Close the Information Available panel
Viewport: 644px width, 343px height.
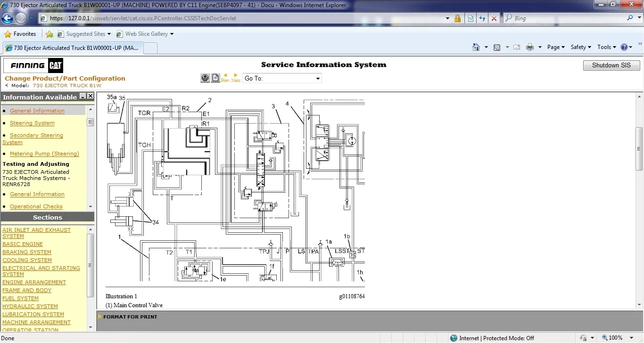point(91,97)
